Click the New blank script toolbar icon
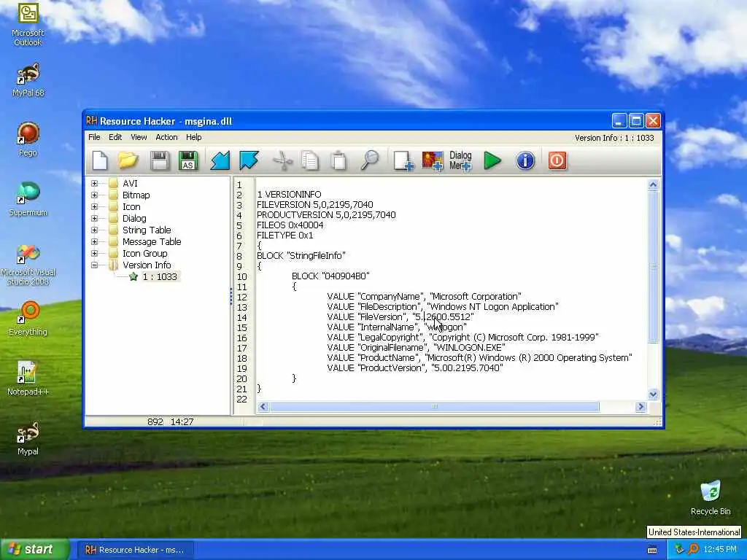Image resolution: width=747 pixels, height=560 pixels. (100, 160)
